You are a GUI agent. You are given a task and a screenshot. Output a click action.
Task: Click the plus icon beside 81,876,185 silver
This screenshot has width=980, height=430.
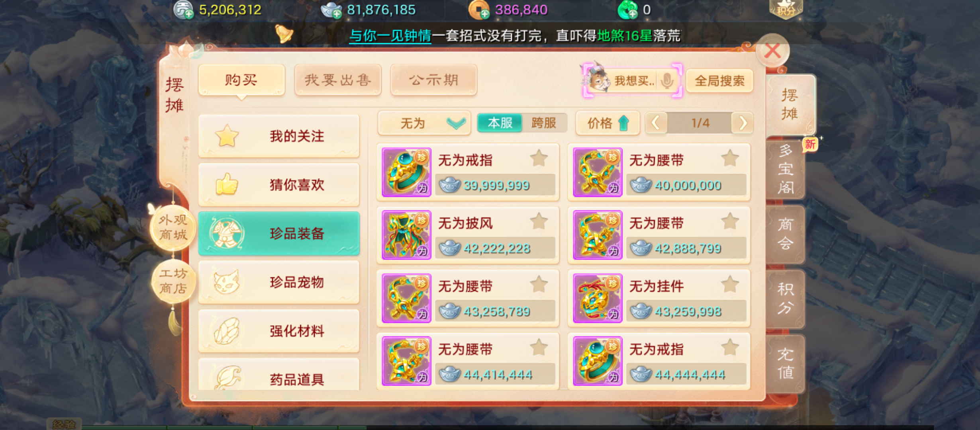[337, 15]
